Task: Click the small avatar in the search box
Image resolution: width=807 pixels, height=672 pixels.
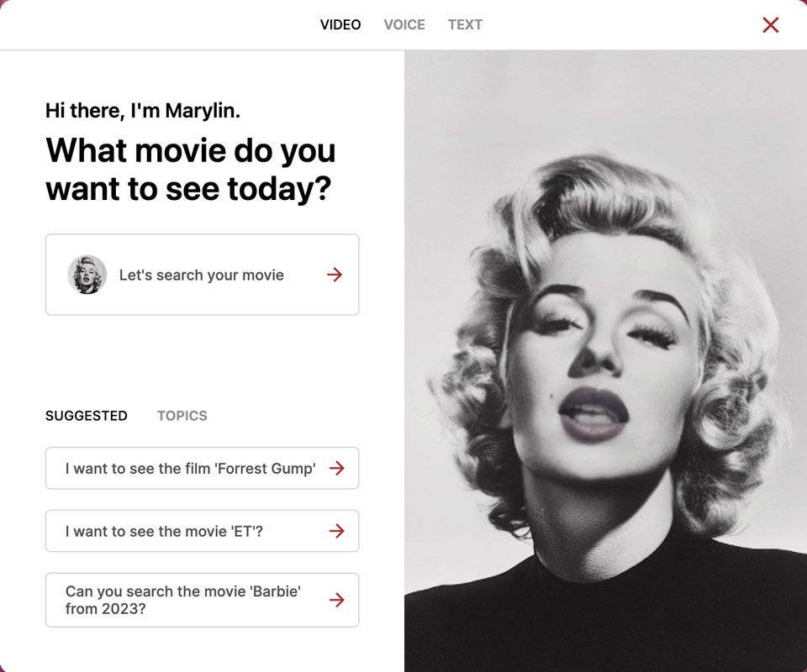Action: pos(87,275)
